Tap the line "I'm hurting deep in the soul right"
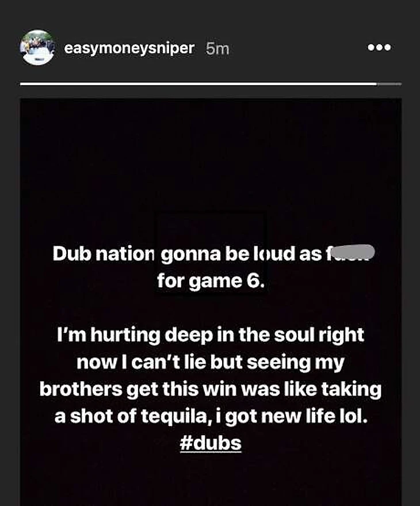The width and height of the screenshot is (420, 506). (x=210, y=334)
